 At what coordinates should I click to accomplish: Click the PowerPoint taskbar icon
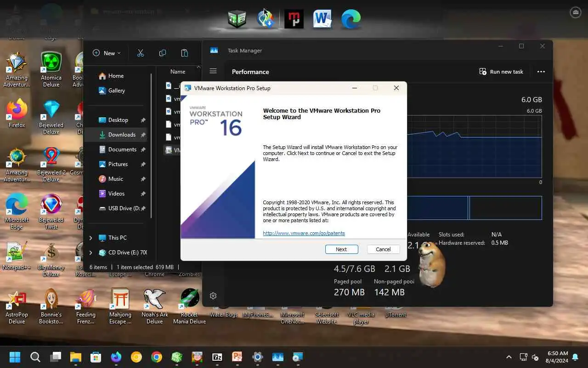(x=237, y=357)
